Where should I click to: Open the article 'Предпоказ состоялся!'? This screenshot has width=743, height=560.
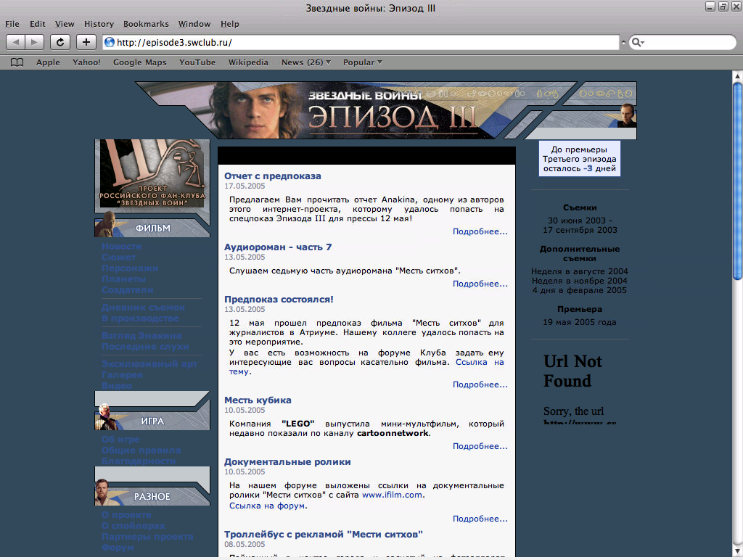[x=279, y=299]
